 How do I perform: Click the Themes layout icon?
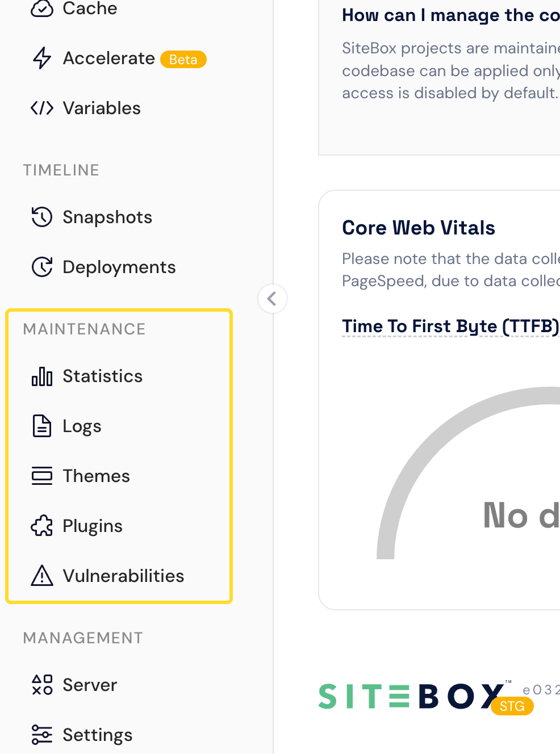(x=42, y=476)
